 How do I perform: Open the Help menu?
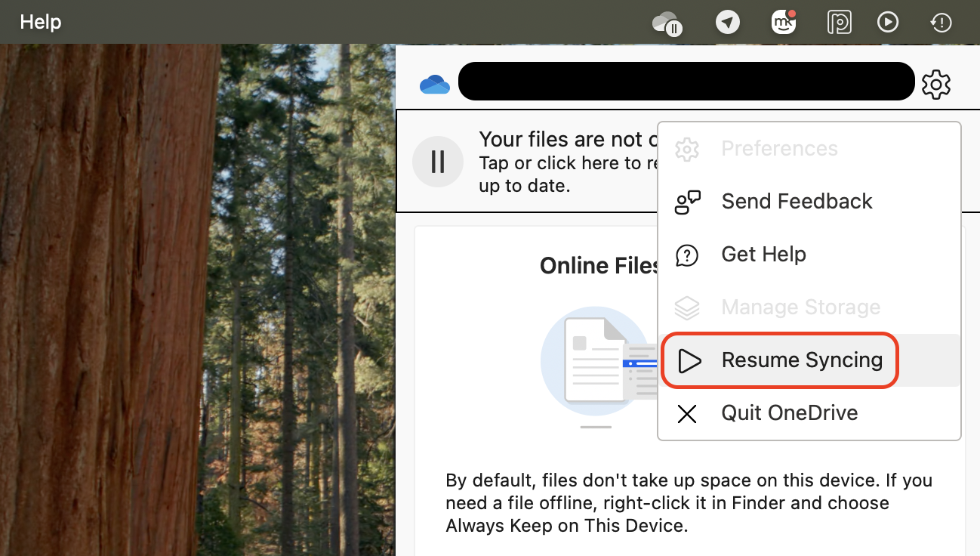(x=40, y=22)
